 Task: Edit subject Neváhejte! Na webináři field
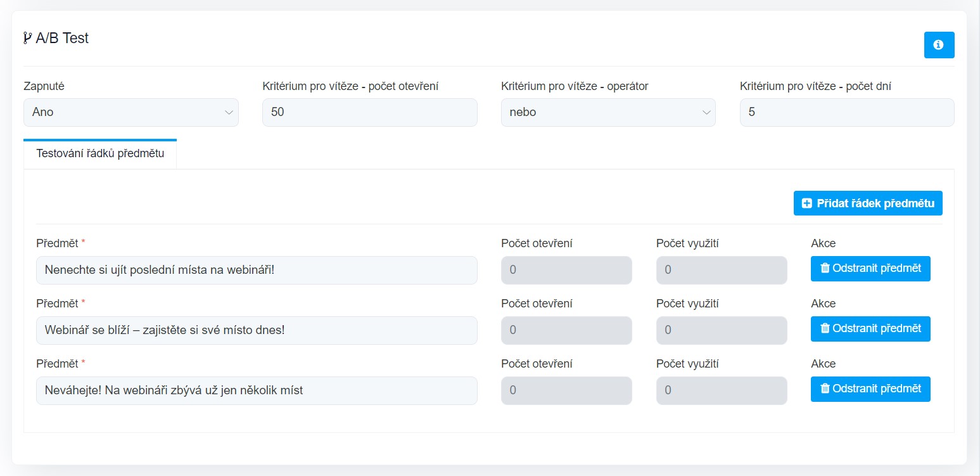(x=257, y=390)
